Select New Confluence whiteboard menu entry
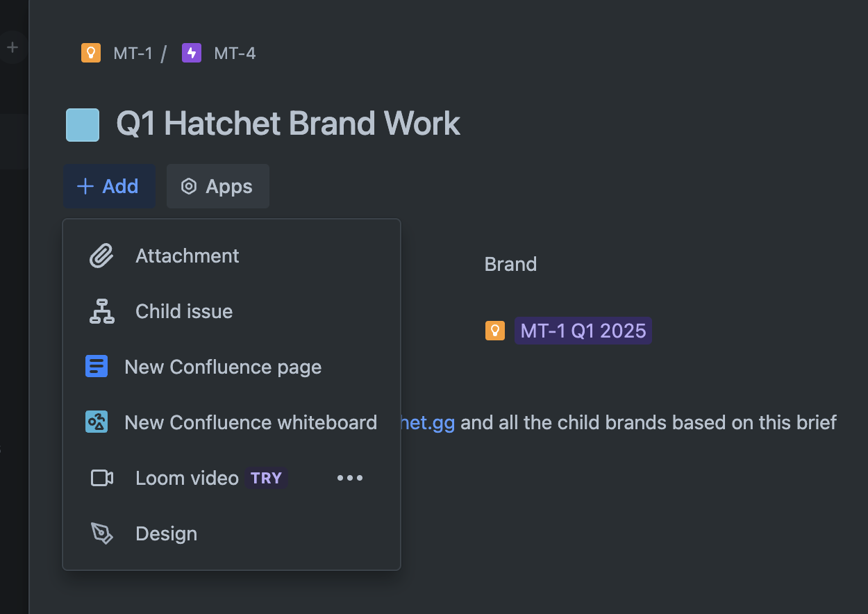Image resolution: width=868 pixels, height=614 pixels. (x=231, y=422)
